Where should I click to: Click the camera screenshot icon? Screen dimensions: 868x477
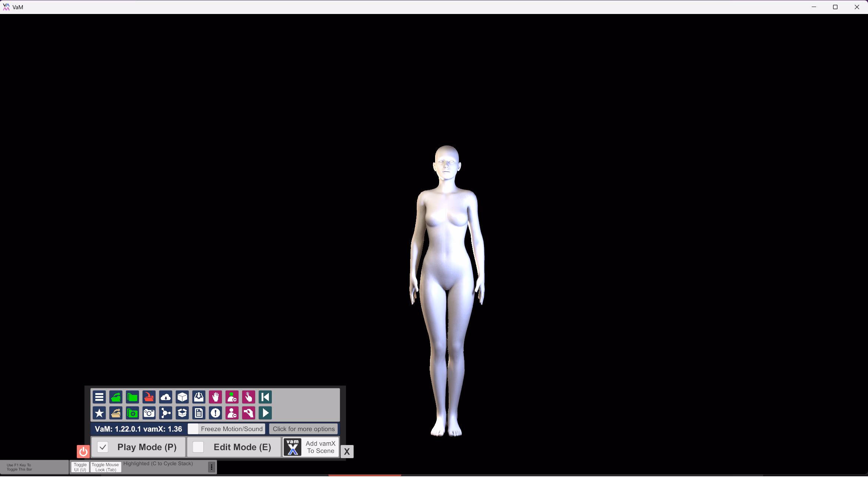[149, 413]
